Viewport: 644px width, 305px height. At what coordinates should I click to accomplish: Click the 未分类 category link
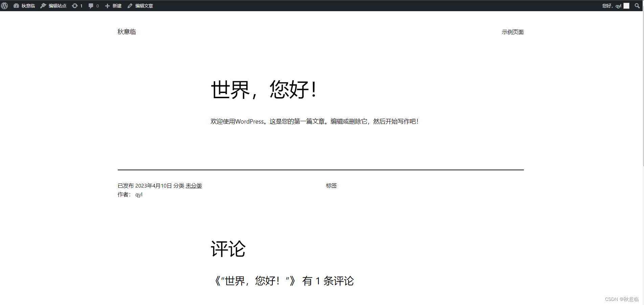point(194,186)
